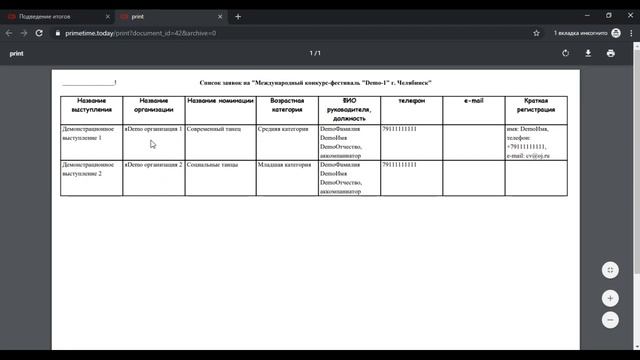The width and height of the screenshot is (640, 360).
Task: Click the page number indicator 1 / 1
Action: [315, 53]
